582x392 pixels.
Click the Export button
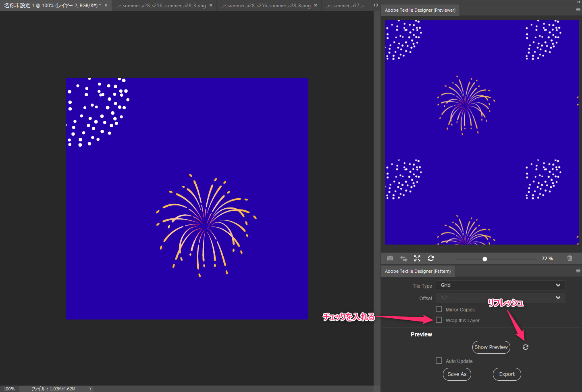(x=507, y=374)
